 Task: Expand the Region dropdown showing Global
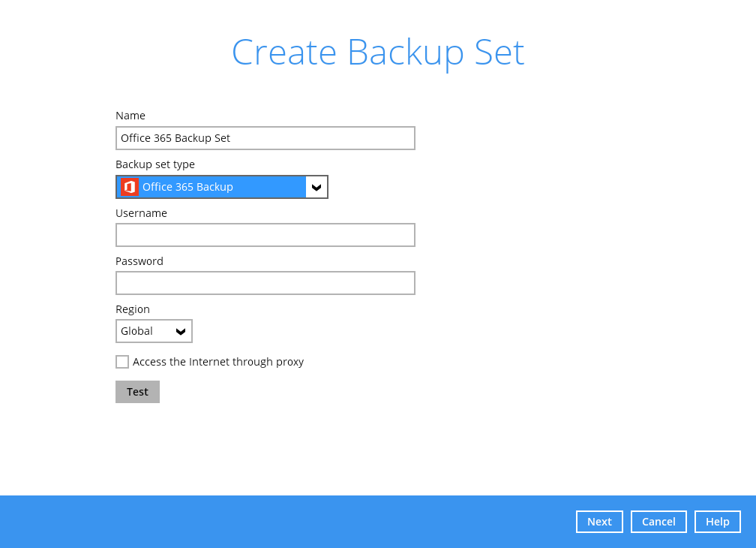click(154, 331)
